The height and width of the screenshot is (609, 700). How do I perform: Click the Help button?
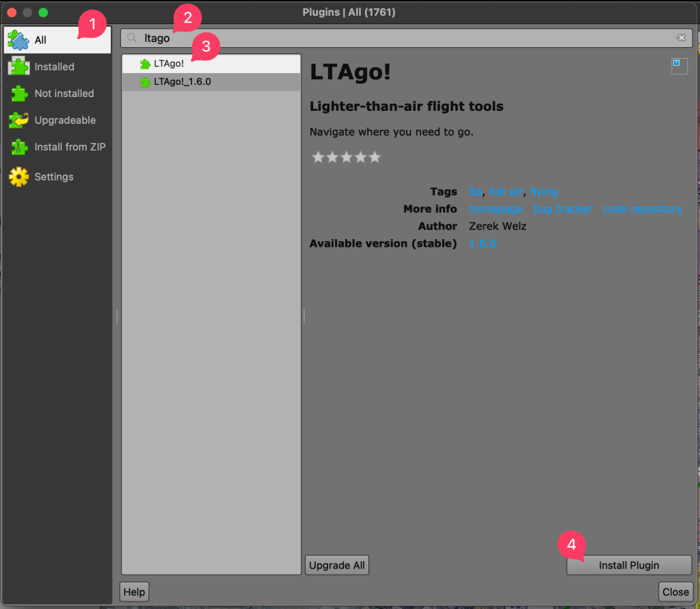pos(134,592)
